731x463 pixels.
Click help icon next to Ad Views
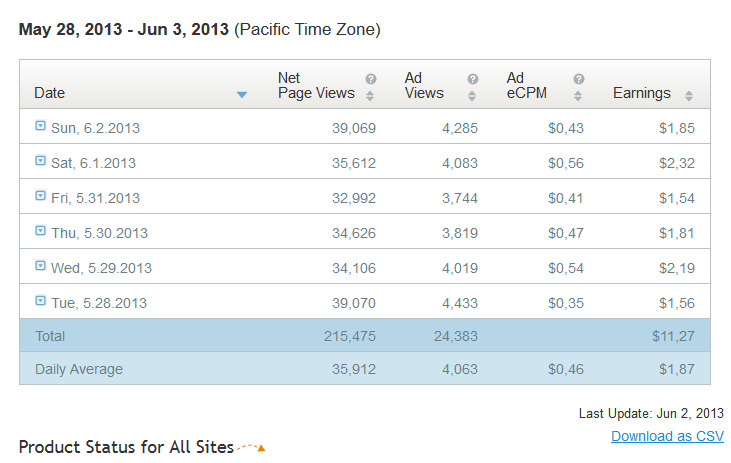click(x=473, y=79)
